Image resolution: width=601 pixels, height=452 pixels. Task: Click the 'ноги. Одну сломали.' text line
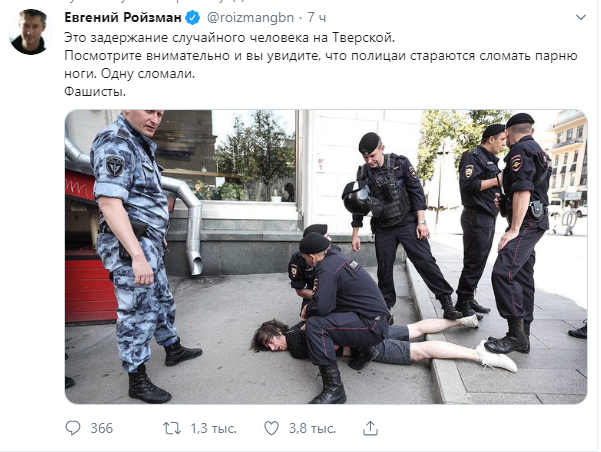pyautogui.click(x=130, y=74)
